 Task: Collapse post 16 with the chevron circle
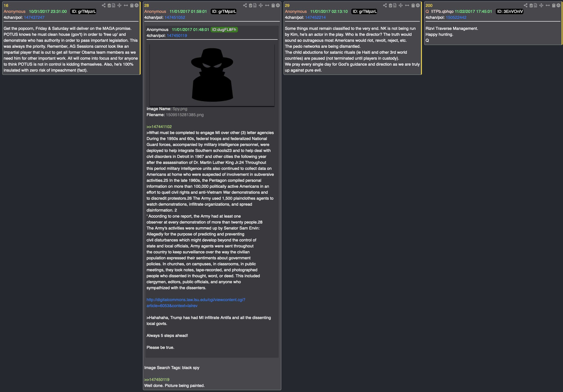pyautogui.click(x=137, y=6)
